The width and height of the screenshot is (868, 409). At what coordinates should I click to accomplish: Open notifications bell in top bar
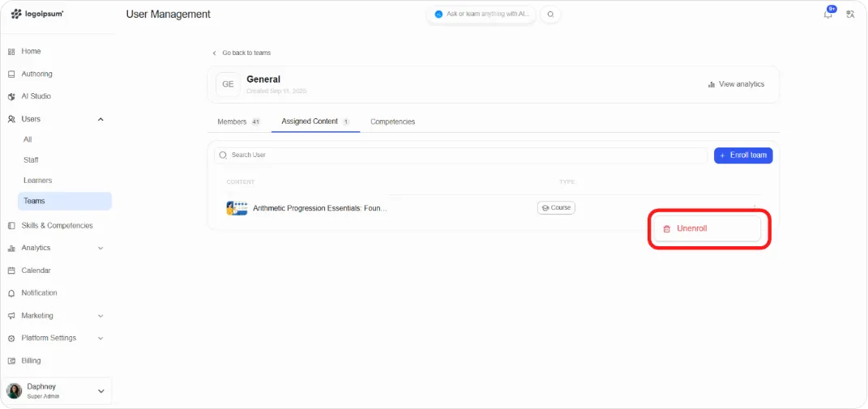coord(828,15)
